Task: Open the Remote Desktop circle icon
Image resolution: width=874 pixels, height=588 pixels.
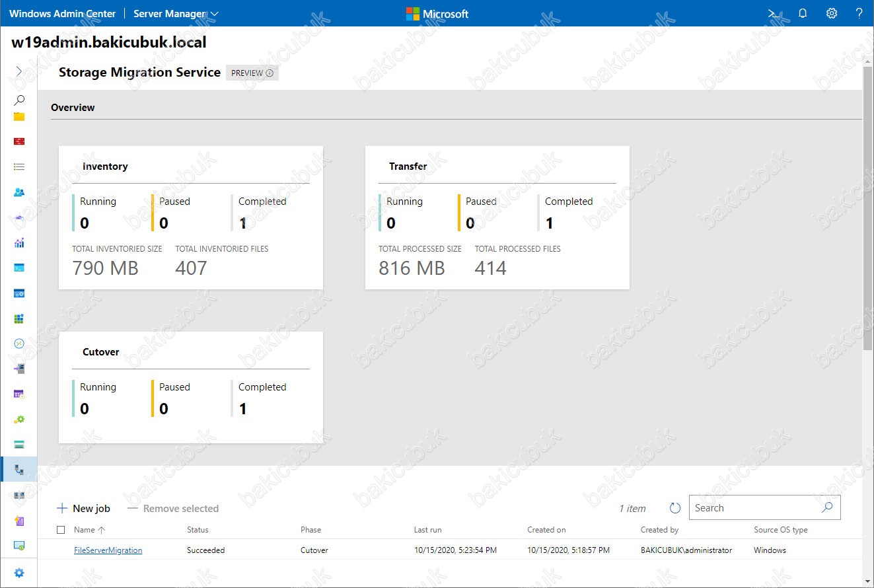Action: point(19,344)
